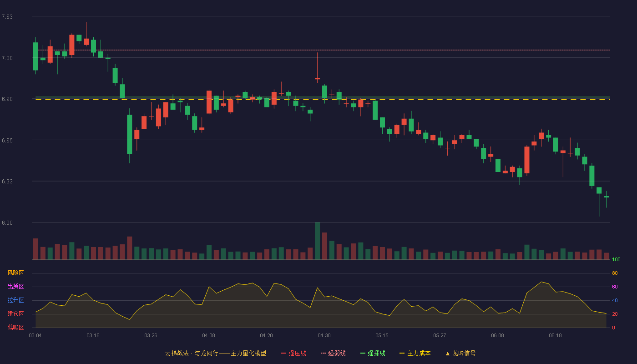
Task: Click the red 20 indicator axis value
Action: [x=615, y=314]
